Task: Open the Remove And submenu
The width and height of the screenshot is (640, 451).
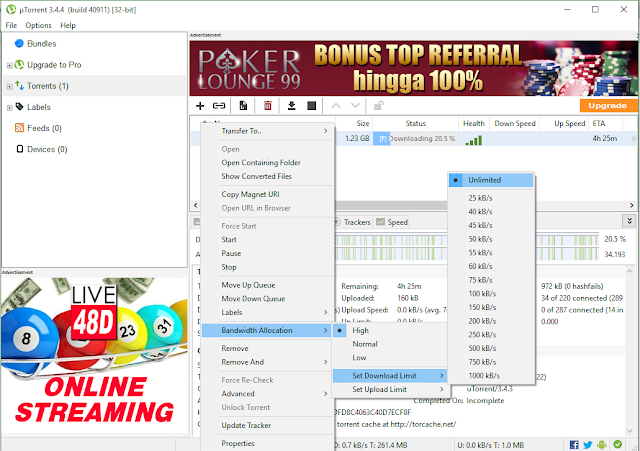Action: [x=268, y=362]
